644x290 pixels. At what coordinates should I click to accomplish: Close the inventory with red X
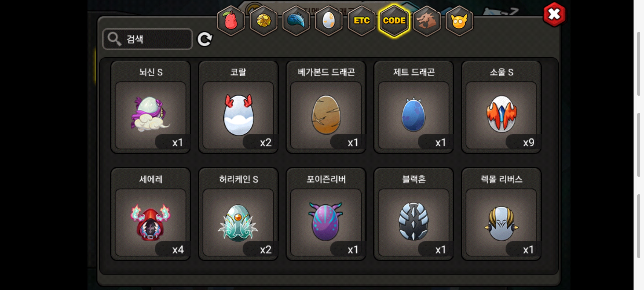point(554,15)
